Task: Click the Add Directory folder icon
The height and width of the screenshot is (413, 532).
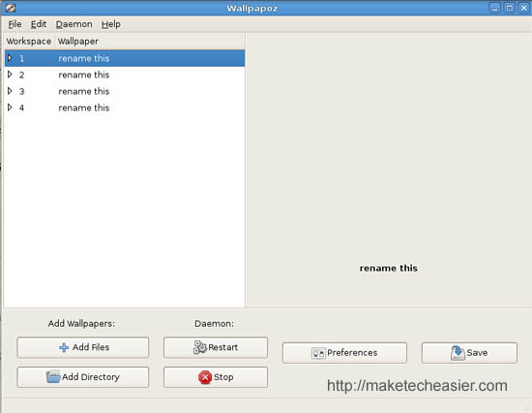Action: (53, 376)
